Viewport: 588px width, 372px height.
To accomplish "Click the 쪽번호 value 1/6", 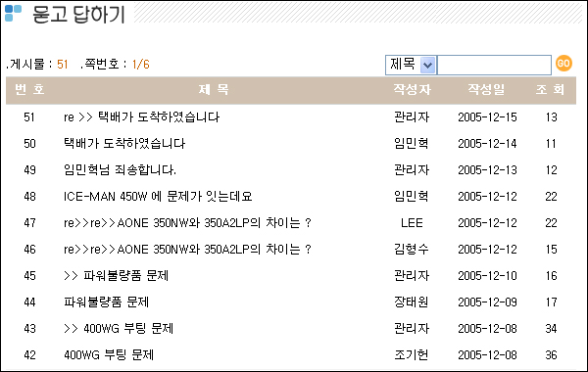I will (140, 65).
